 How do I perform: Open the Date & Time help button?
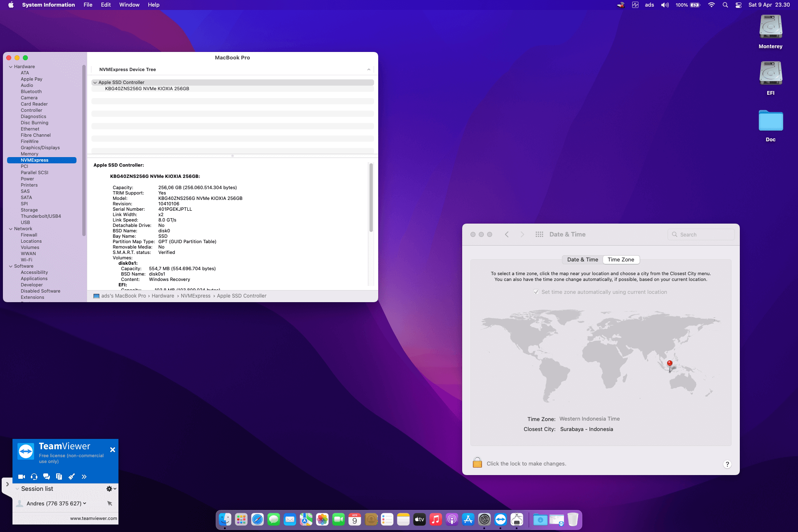click(727, 464)
